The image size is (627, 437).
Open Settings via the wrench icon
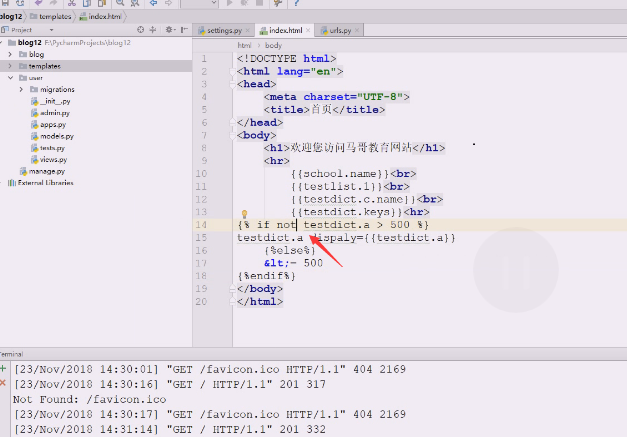[x=278, y=2]
